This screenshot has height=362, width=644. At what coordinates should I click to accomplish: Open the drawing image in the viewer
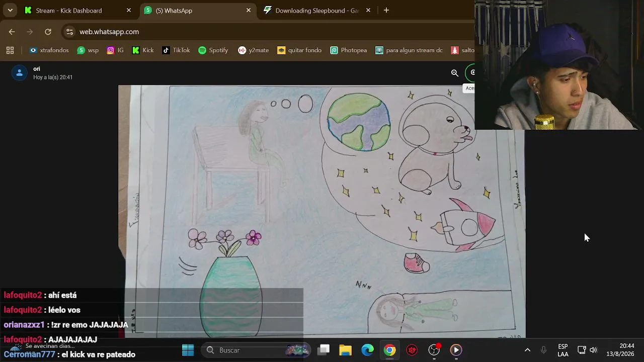[x=322, y=211]
